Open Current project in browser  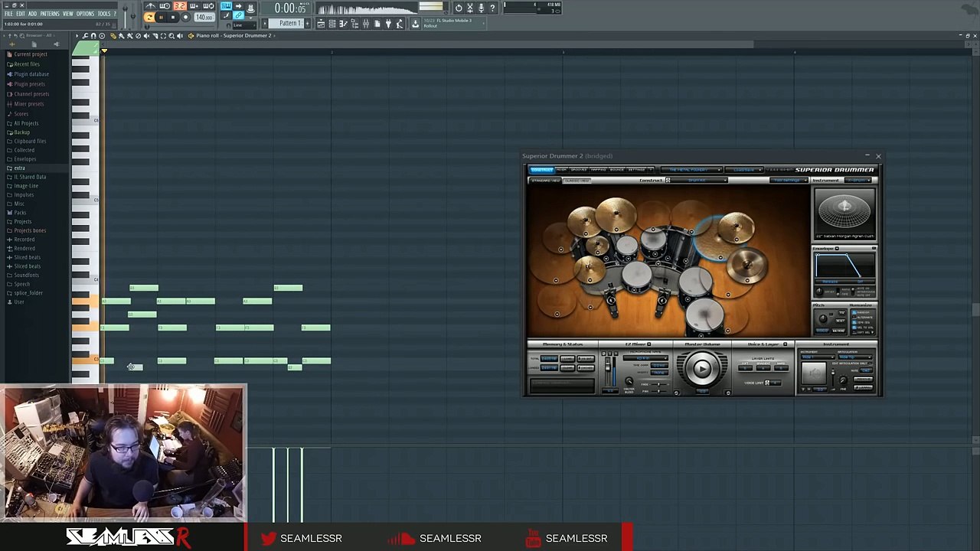click(31, 54)
